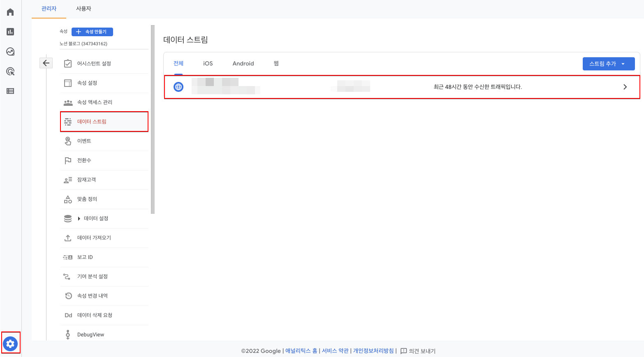The width and height of the screenshot is (644, 357).
Task: Click the 이벤트 touch icon
Action: click(68, 141)
